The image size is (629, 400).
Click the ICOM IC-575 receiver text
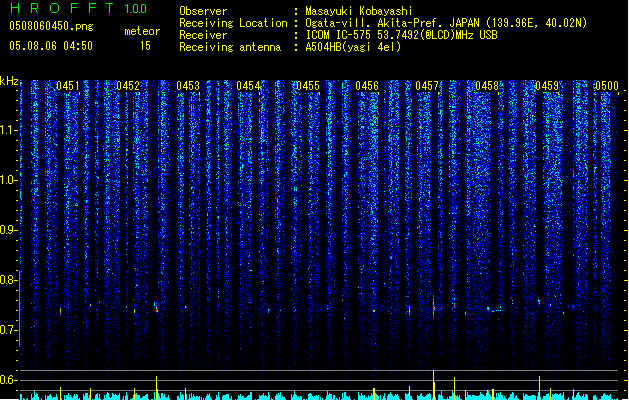click(x=401, y=35)
